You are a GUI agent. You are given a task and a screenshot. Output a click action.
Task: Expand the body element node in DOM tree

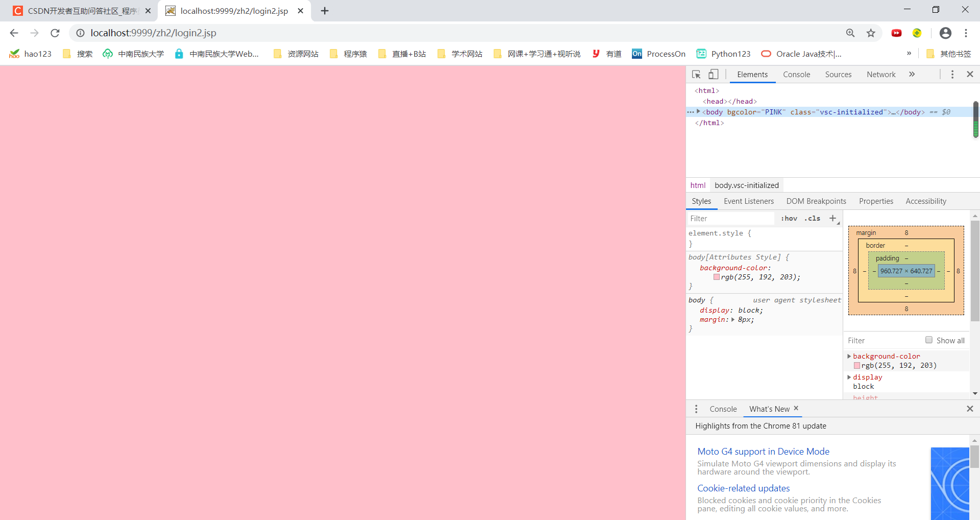[698, 111]
